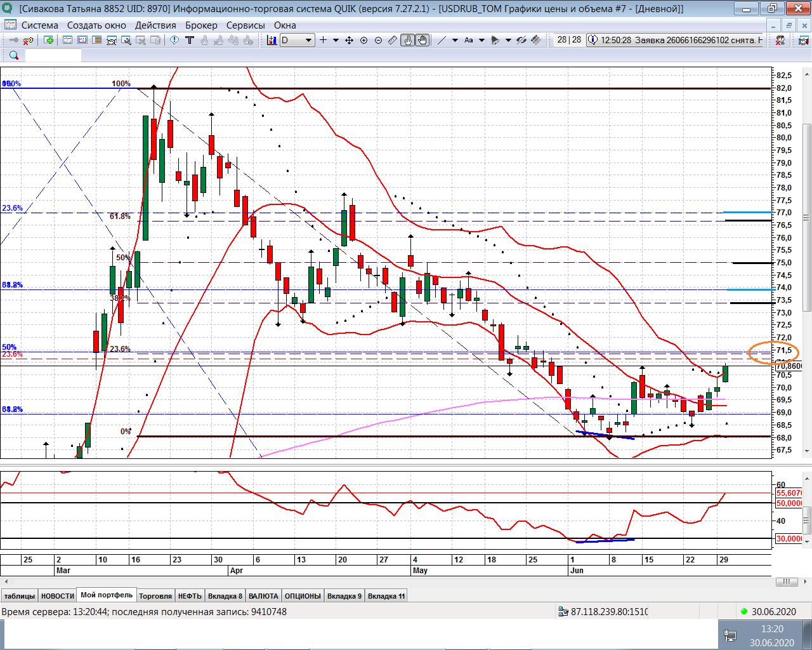This screenshot has width=812, height=650.
Task: Toggle the pointing hand cursor mode button
Action: click(407, 40)
